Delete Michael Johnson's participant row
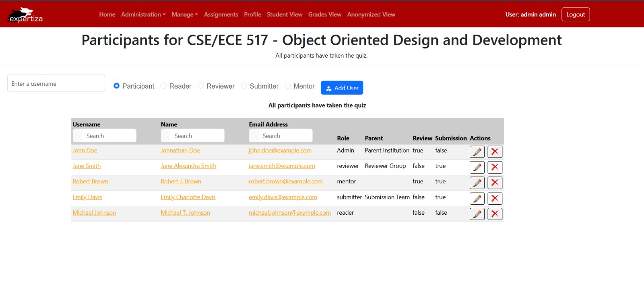The height and width of the screenshot is (292, 644). 495,214
